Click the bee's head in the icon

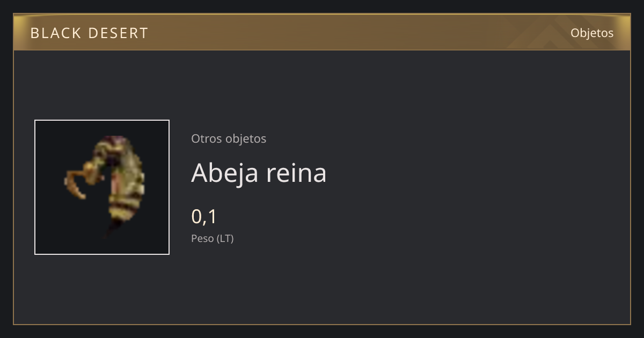[101, 161]
